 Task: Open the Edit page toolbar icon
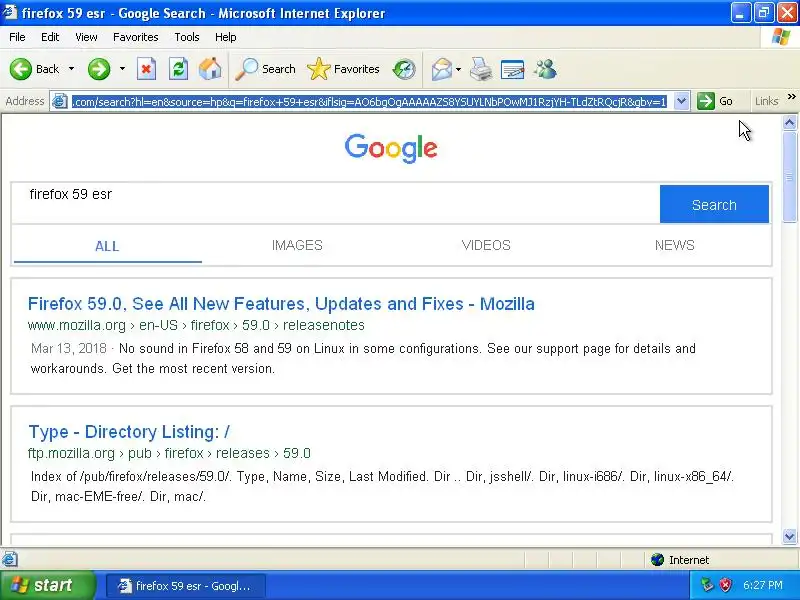pos(512,69)
